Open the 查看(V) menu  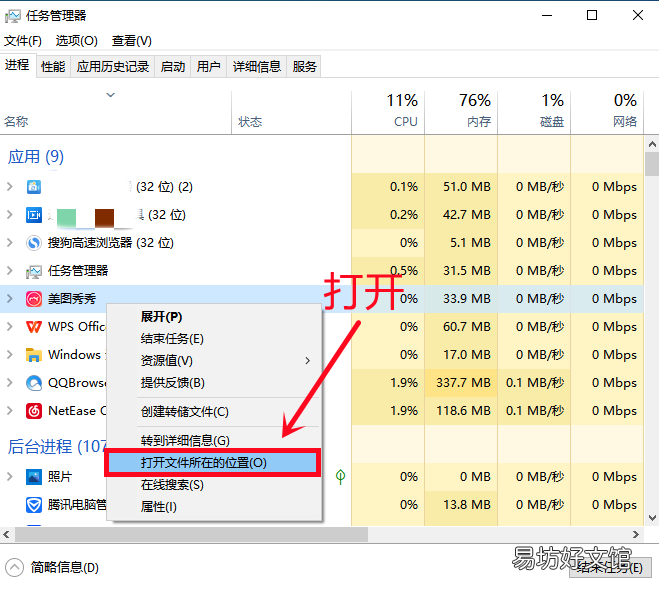point(132,41)
